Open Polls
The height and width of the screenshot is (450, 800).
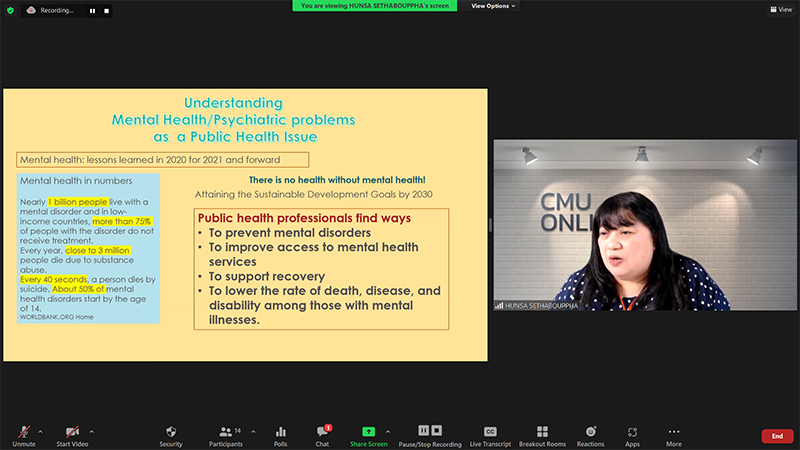[x=281, y=436]
